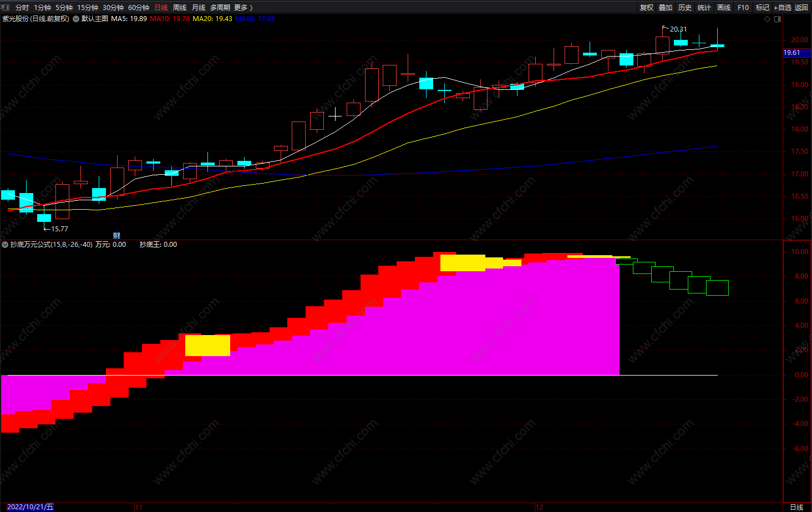The height and width of the screenshot is (512, 812).
Task: Click the diamond marker icon above the price axis
Action: pos(768,19)
